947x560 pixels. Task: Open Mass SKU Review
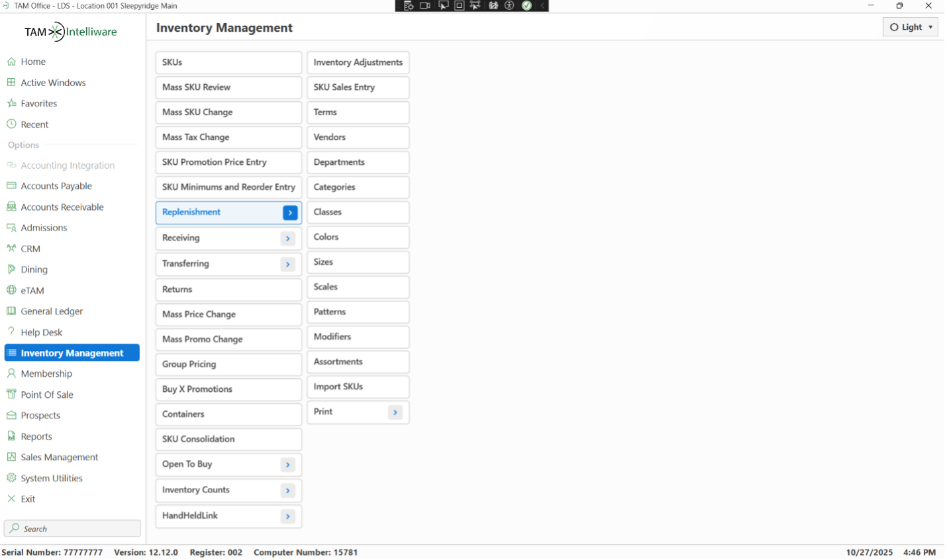click(x=228, y=87)
